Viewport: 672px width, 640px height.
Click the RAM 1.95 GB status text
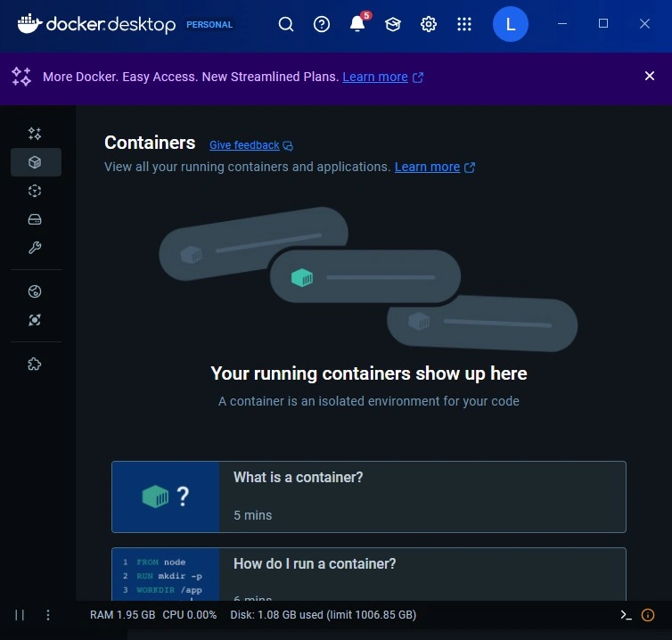[x=123, y=615]
